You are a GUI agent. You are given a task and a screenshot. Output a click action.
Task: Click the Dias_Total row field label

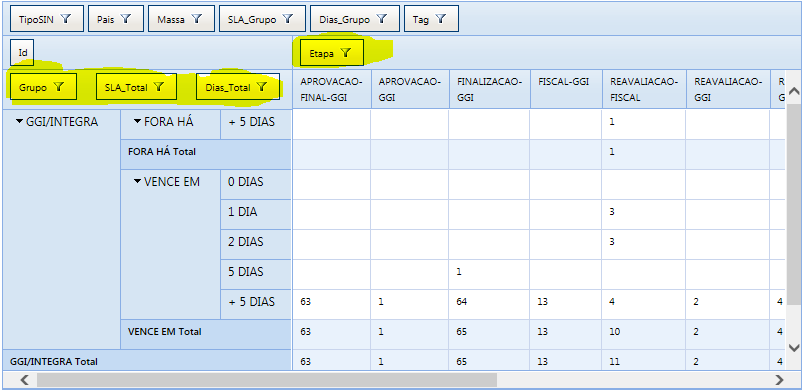(228, 88)
